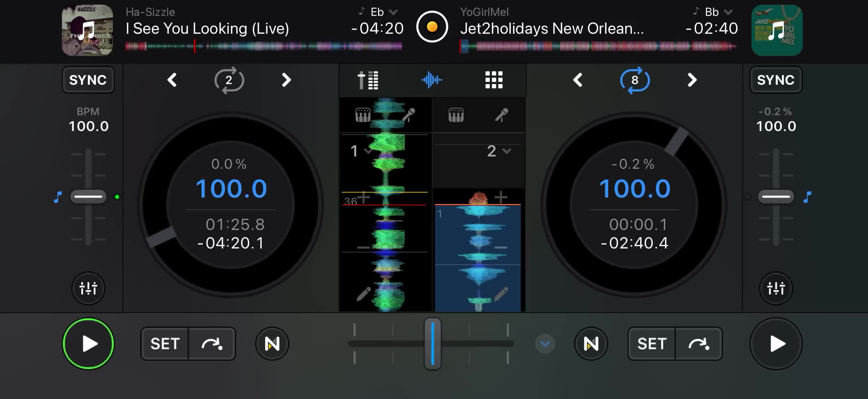Toggle the left deck 2-beat loop

coord(229,80)
